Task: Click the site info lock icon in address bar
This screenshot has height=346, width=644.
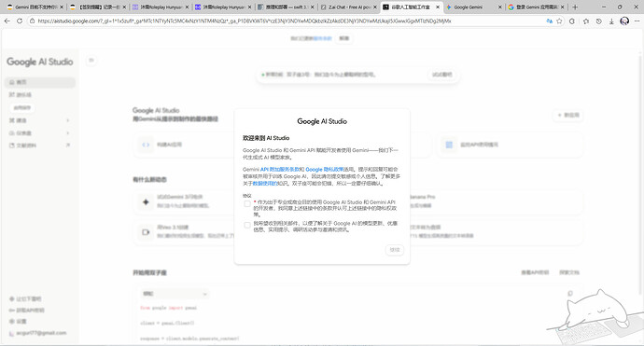Action: [x=32, y=21]
